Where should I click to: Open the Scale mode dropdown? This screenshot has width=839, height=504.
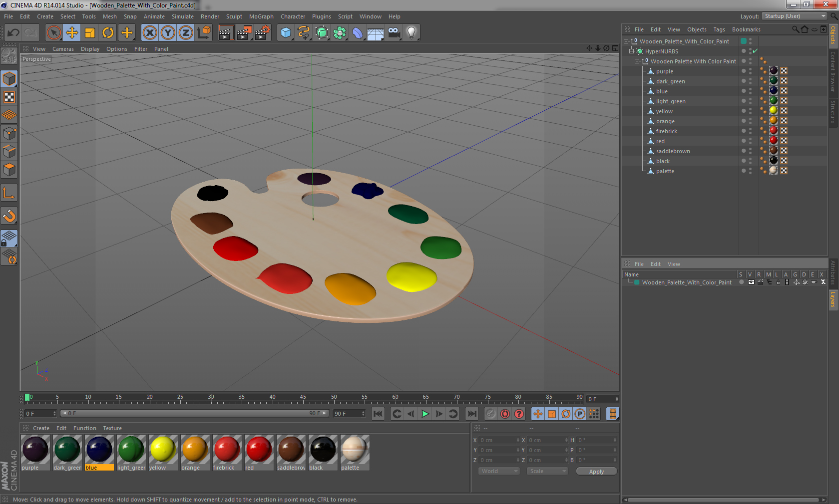[547, 471]
